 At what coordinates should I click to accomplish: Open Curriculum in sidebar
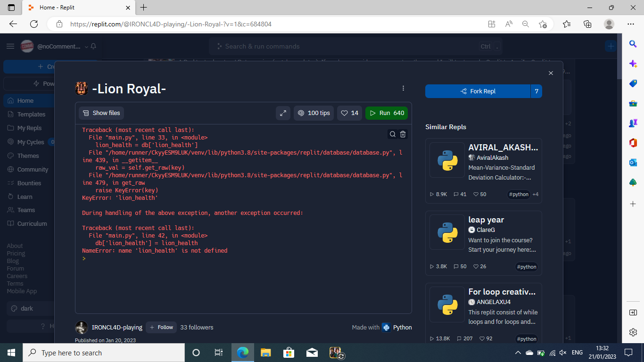(32, 223)
